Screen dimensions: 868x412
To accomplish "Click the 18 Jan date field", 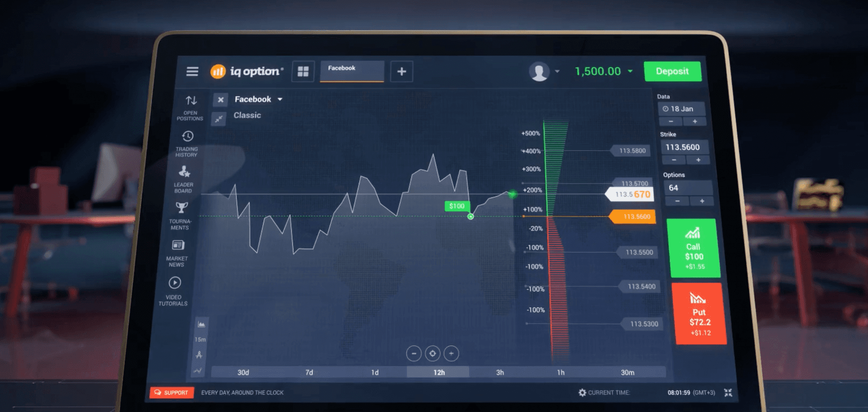I will (682, 109).
